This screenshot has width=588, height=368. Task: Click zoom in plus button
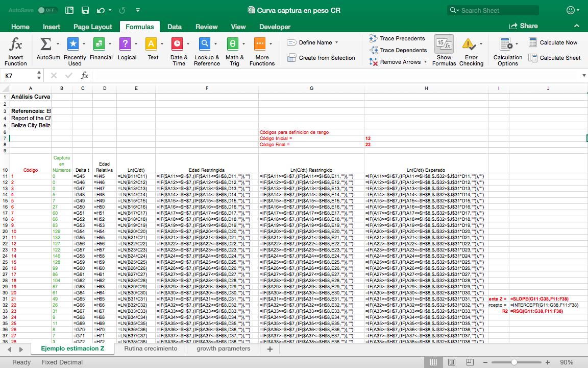[548, 362]
